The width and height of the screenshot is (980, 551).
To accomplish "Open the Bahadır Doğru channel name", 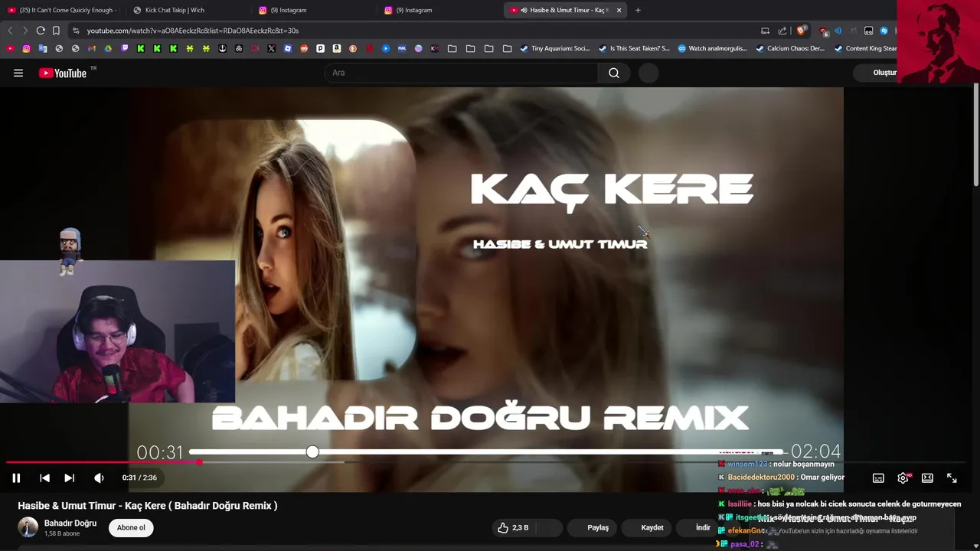I will [70, 523].
